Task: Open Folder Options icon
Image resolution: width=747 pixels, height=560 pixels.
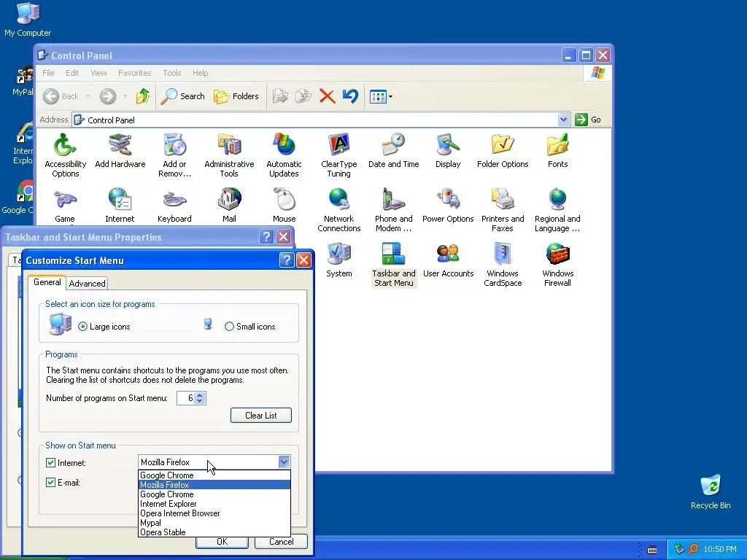Action: click(x=503, y=151)
